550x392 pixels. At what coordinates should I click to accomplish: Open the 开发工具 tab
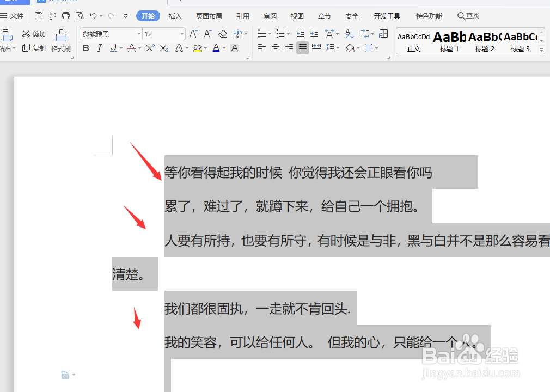pos(387,16)
